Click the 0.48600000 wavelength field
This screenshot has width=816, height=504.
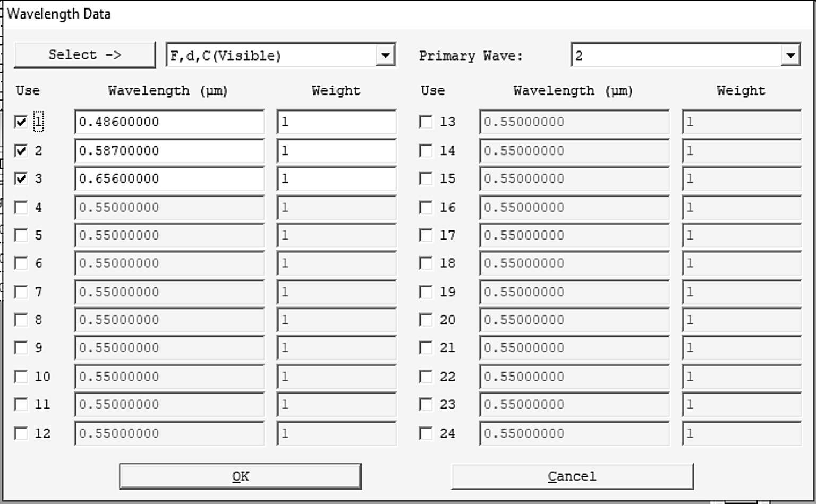tap(169, 122)
